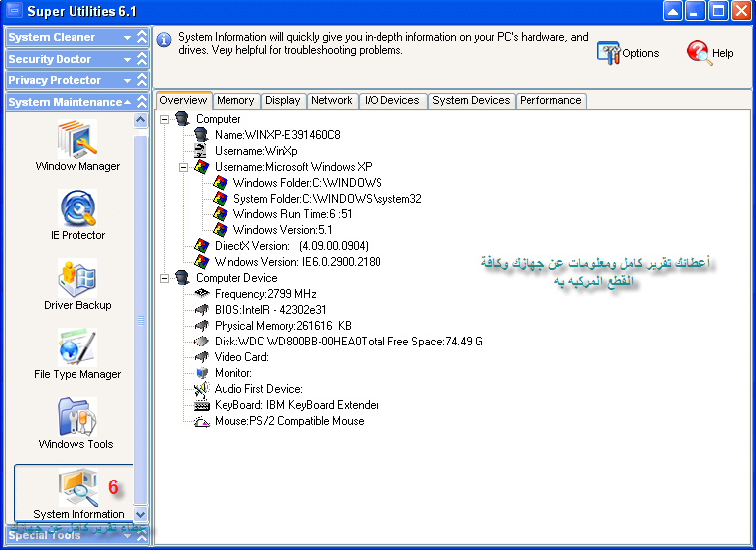Screen dimensions: 756x550
Task: Open the Performance tab
Action: (x=550, y=100)
